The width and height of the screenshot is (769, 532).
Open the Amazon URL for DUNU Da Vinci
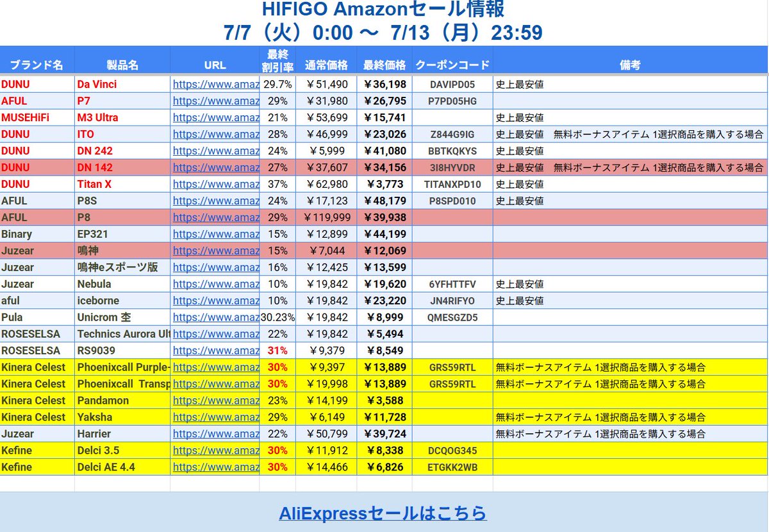[x=216, y=84]
